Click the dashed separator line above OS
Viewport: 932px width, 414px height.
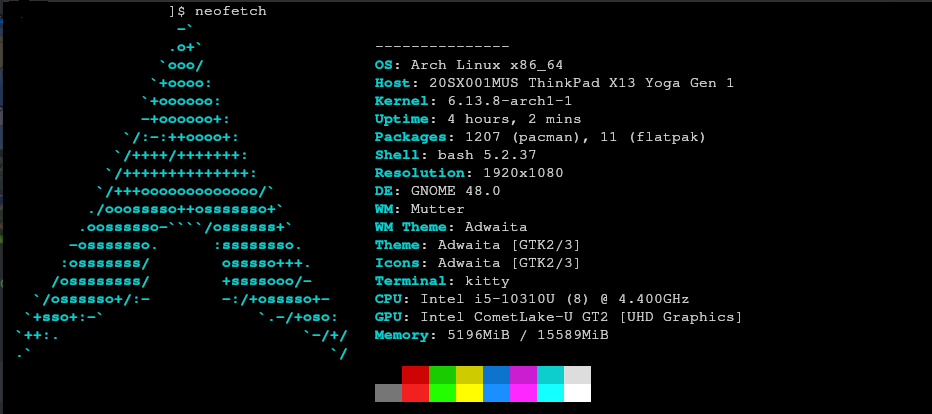[x=442, y=46]
